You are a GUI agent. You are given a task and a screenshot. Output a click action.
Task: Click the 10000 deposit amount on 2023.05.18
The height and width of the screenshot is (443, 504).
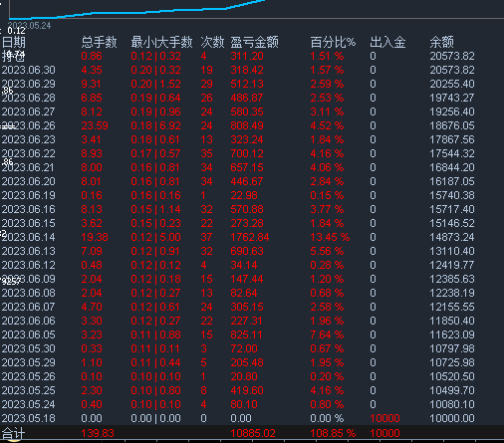click(384, 418)
